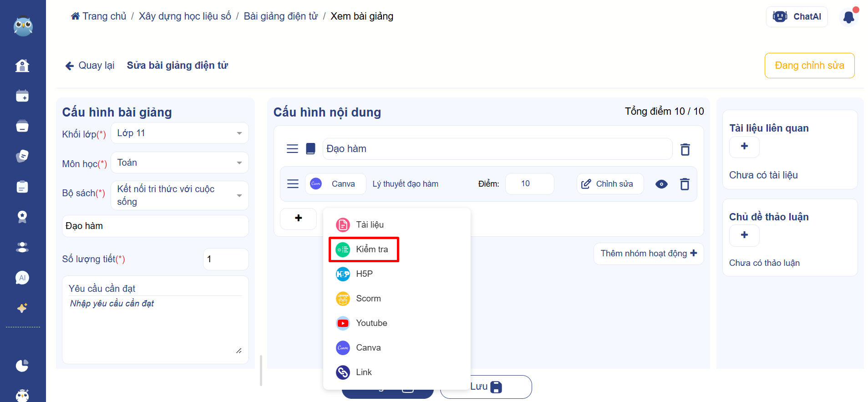
Task: Delete the Đạo hàm activity group
Action: (x=685, y=149)
